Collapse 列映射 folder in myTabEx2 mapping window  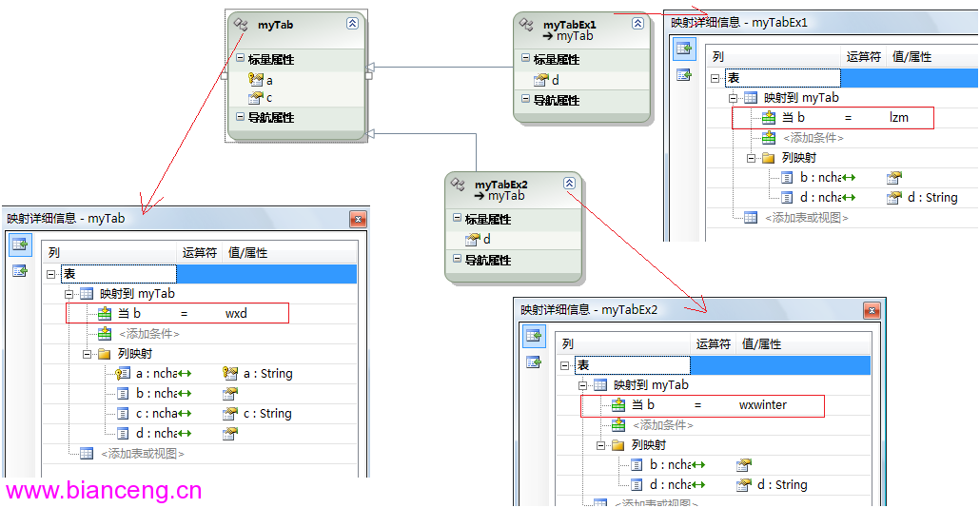[x=600, y=445]
